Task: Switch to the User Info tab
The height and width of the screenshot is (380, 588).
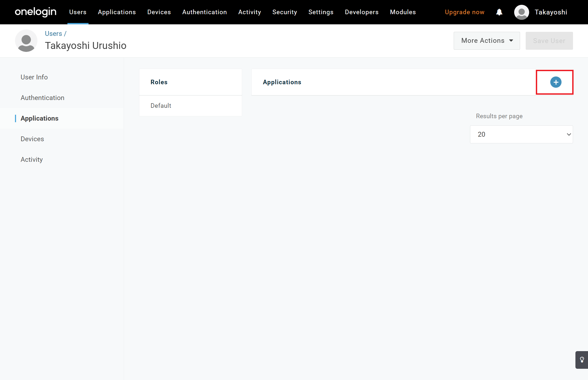Action: [34, 77]
